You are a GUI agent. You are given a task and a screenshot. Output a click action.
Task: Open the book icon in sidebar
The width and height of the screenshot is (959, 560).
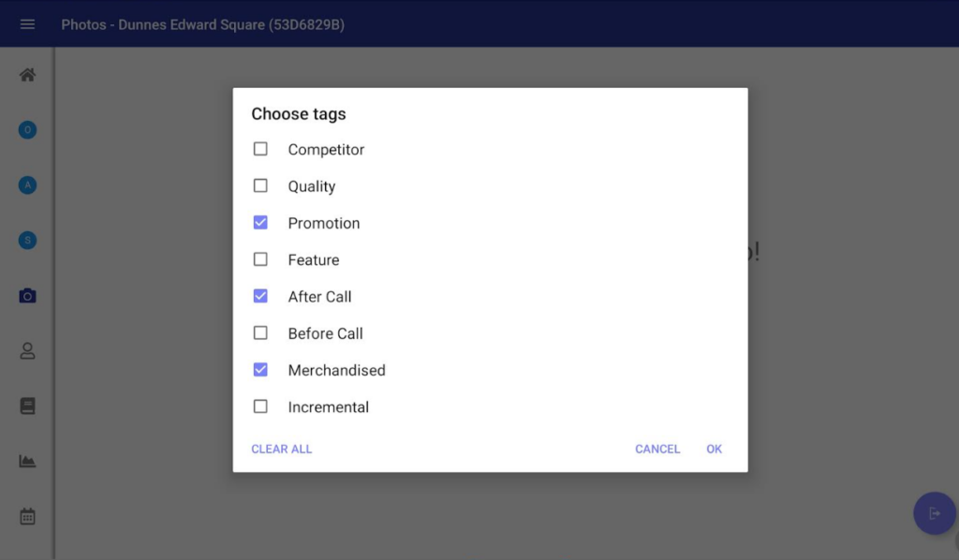point(27,406)
